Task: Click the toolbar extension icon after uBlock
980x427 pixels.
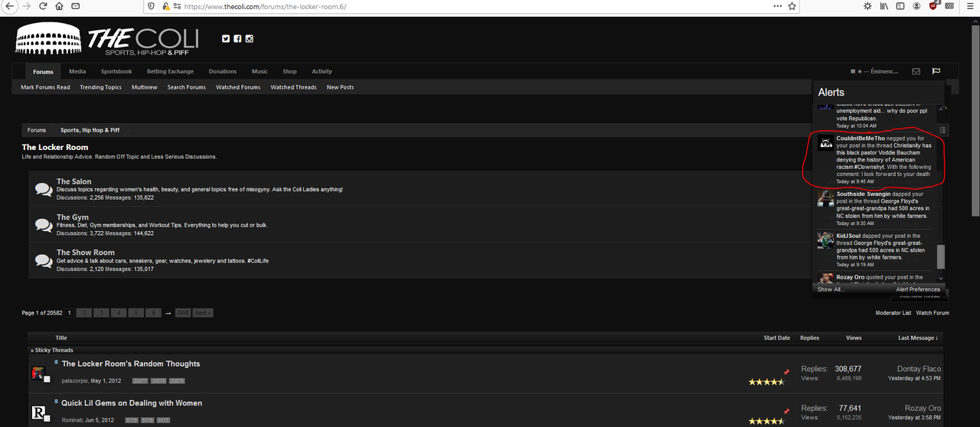Action: [950, 5]
